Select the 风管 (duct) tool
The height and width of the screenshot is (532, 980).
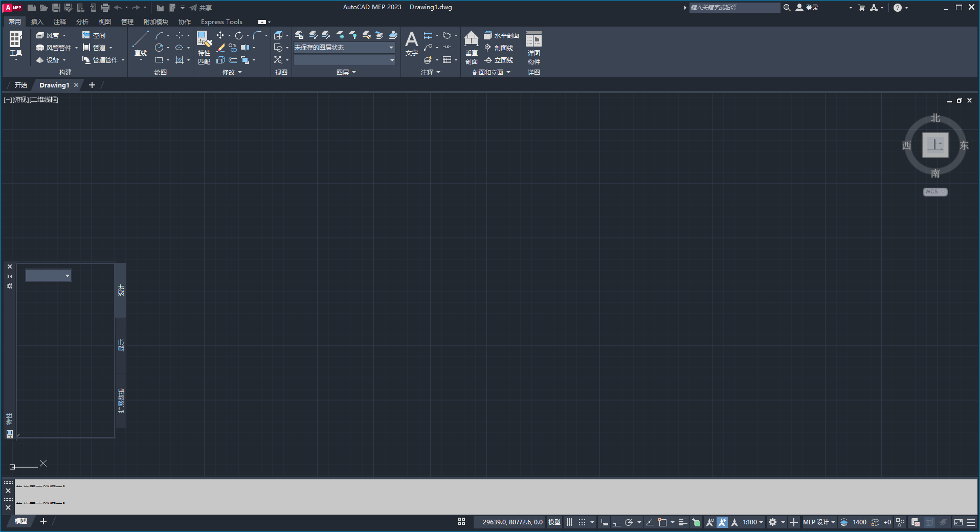[x=48, y=35]
